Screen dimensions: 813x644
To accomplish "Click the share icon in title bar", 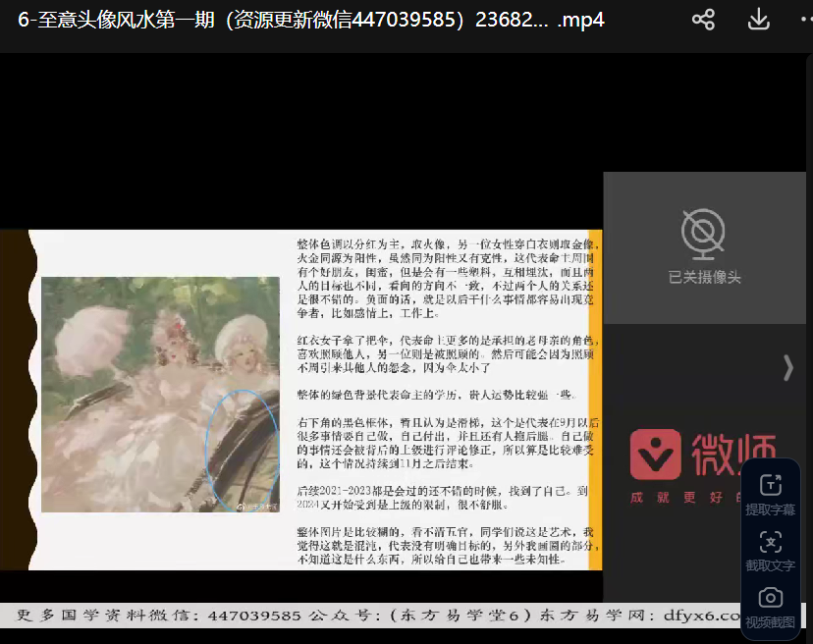I will pos(703,20).
